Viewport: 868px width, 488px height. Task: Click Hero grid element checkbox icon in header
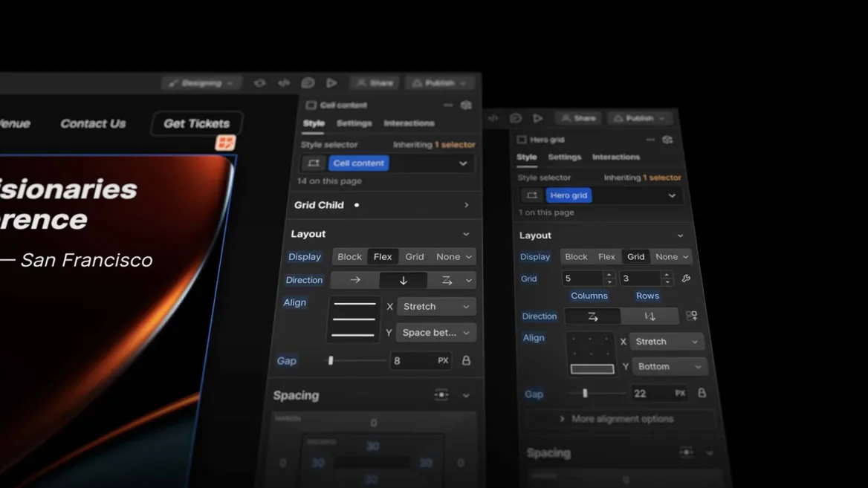tap(522, 140)
